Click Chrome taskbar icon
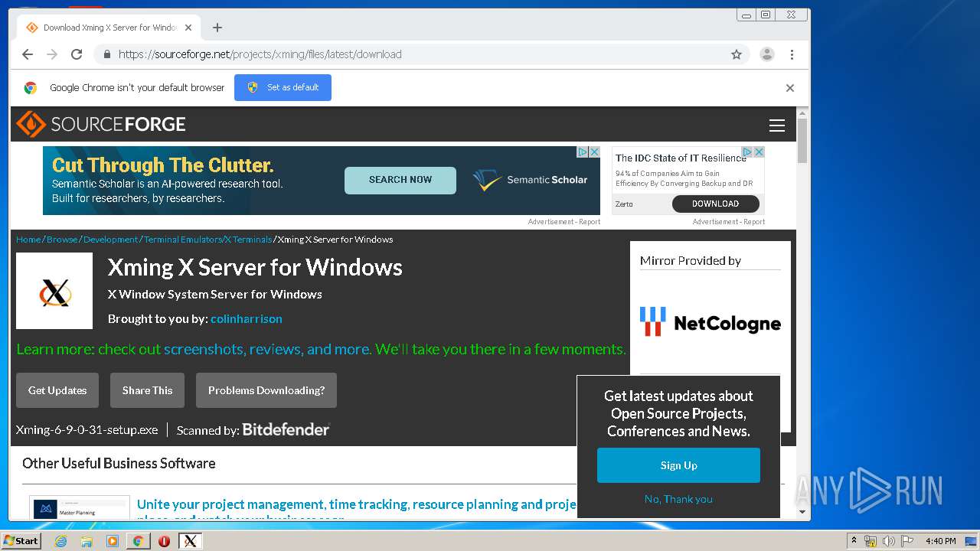This screenshot has width=980, height=551. coord(138,541)
